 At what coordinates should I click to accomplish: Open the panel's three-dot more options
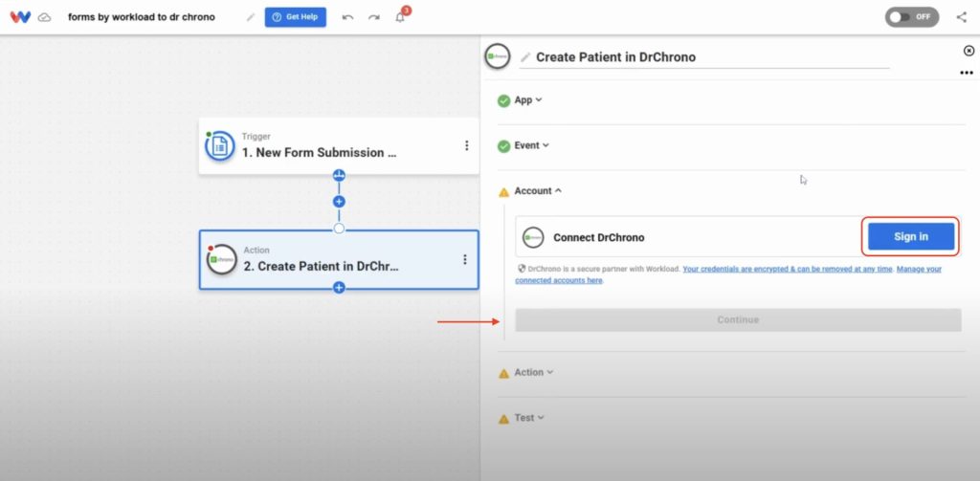click(x=967, y=73)
